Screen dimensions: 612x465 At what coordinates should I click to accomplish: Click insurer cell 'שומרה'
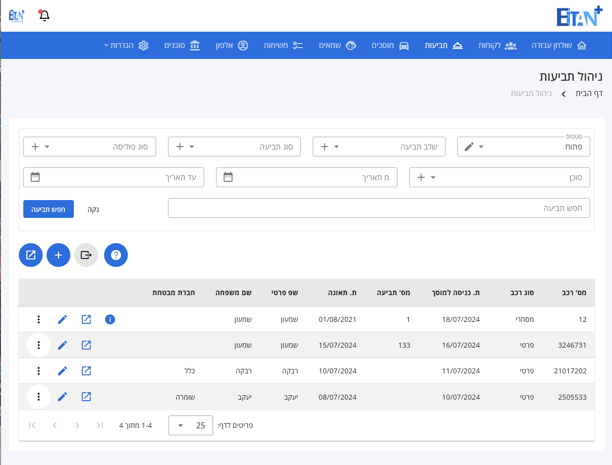pos(185,397)
